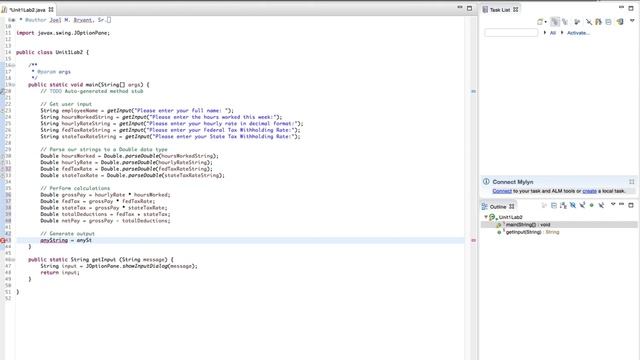Close the Outline view tab

point(511,207)
